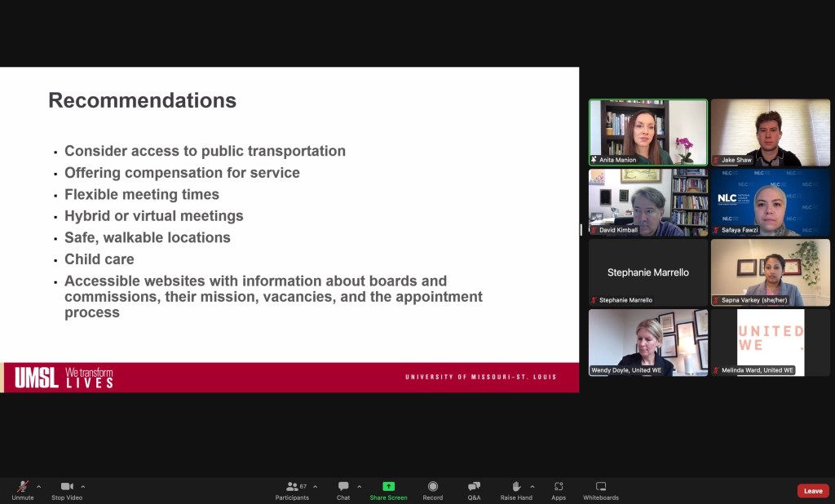
Task: Expand audio options arrow beside Unmute
Action: pos(38,487)
